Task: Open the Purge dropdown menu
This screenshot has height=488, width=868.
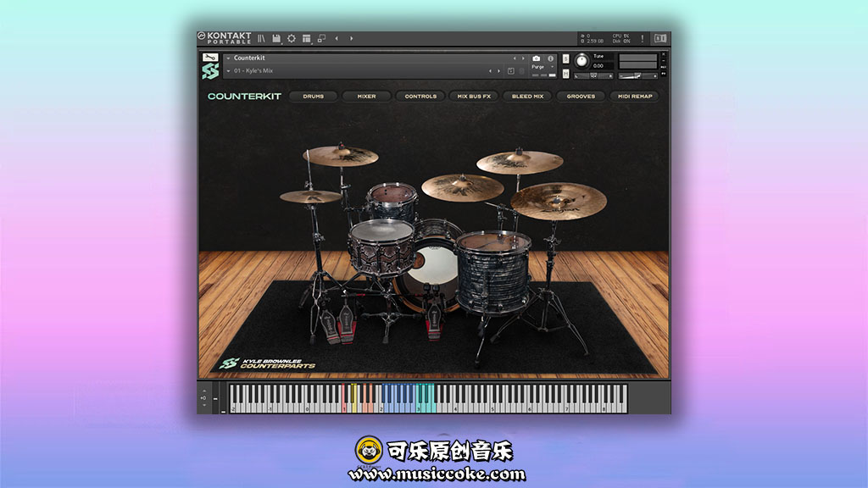Action: pyautogui.click(x=543, y=67)
